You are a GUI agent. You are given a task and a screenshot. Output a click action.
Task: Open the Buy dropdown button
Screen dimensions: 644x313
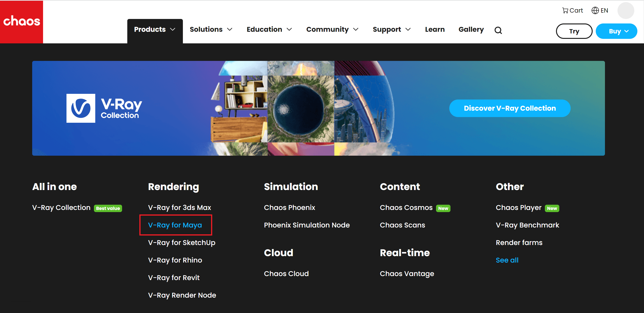(616, 31)
